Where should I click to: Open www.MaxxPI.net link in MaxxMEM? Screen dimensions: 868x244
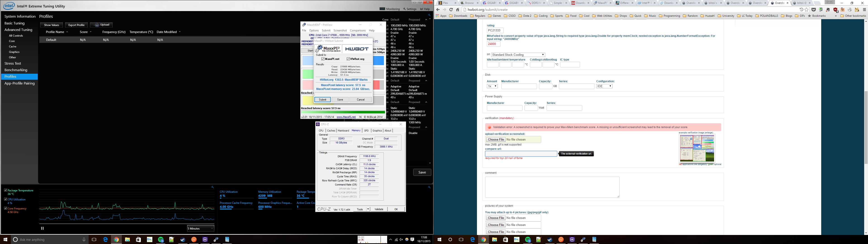click(x=346, y=117)
